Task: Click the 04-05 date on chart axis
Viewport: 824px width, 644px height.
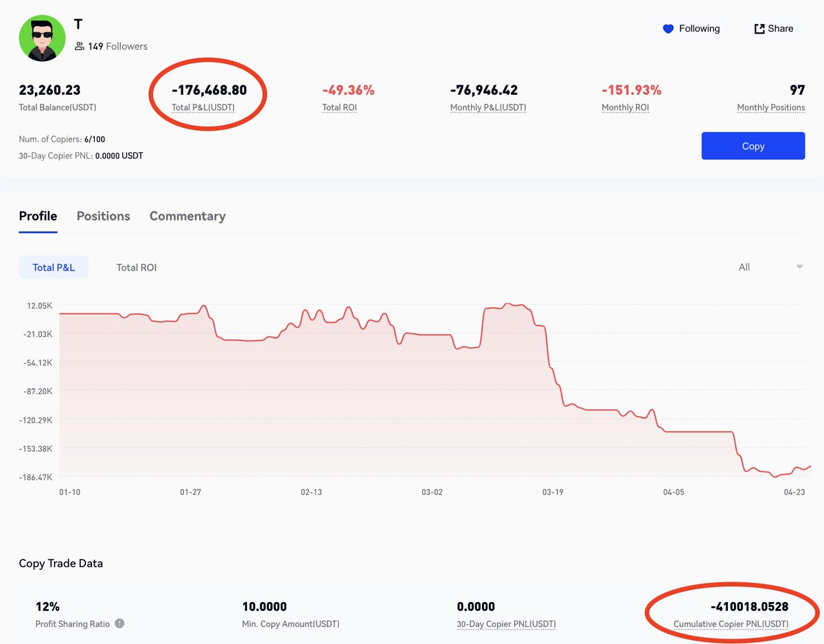Action: pyautogui.click(x=674, y=492)
